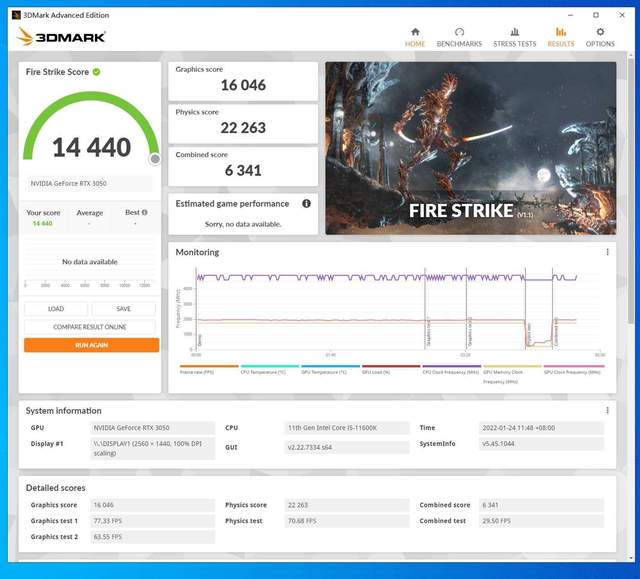
Task: Toggle the GPU Load legend swatch
Action: (x=391, y=366)
